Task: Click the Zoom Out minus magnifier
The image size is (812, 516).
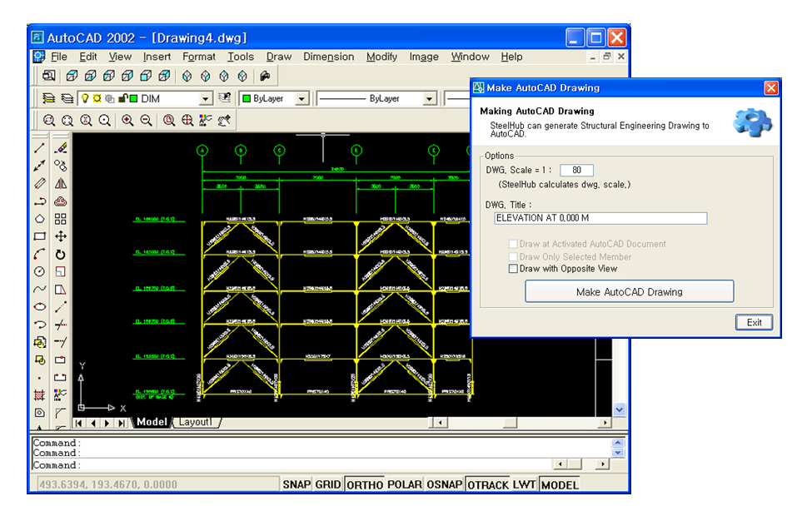Action: (x=146, y=121)
